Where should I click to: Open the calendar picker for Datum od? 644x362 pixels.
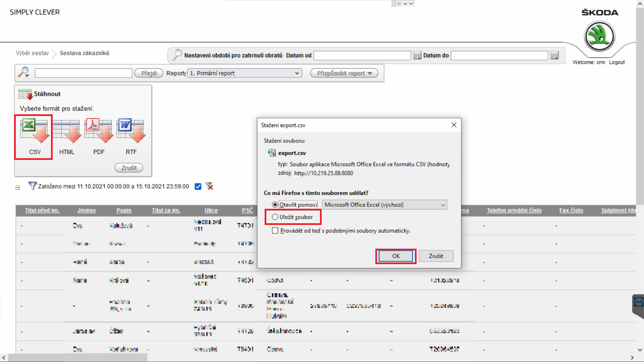[x=417, y=56]
